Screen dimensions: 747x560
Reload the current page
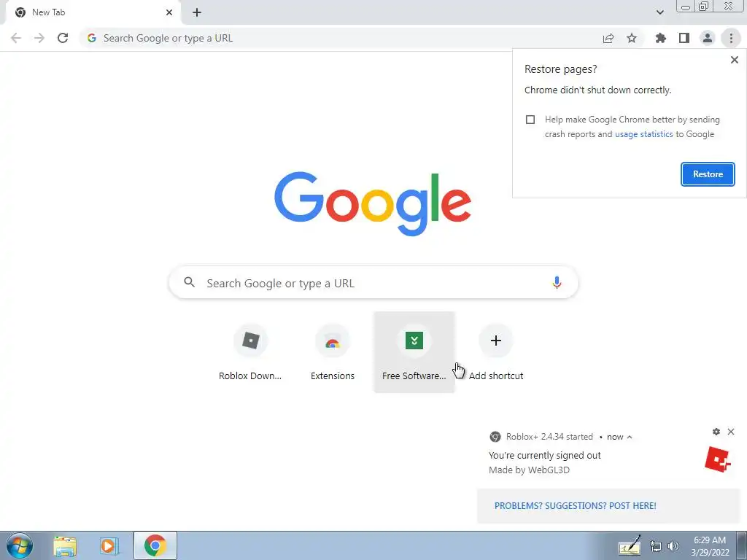63,38
